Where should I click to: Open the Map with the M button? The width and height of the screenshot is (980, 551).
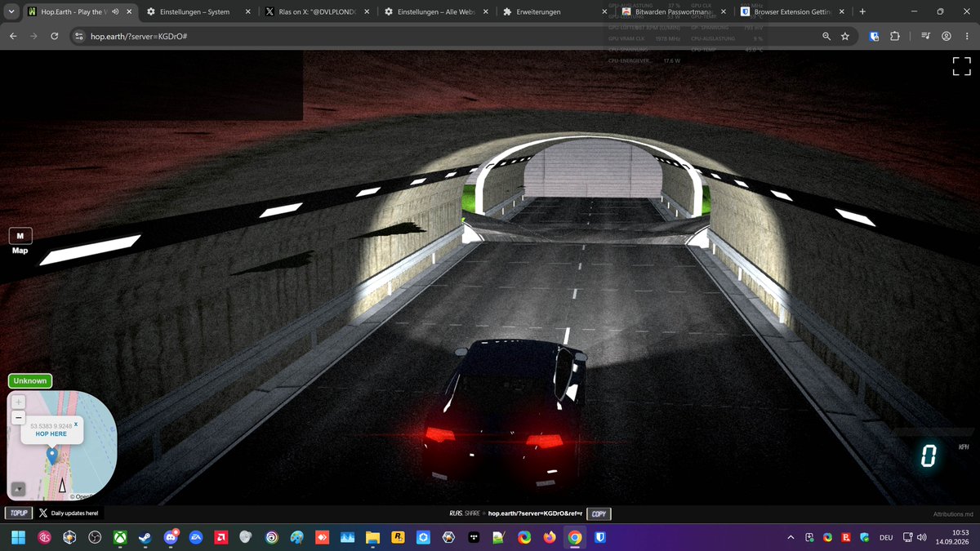(x=20, y=236)
